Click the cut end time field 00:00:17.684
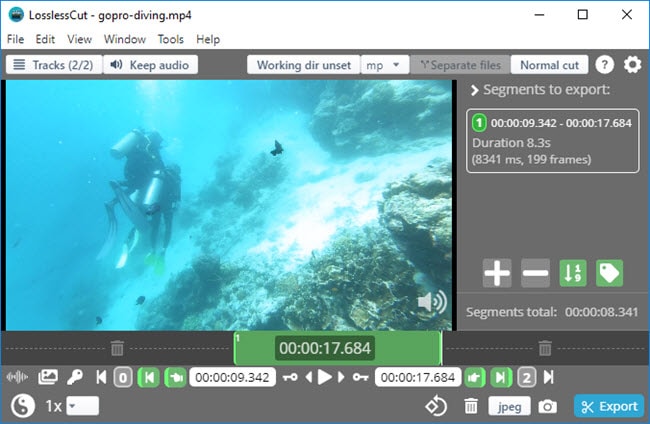Viewport: 650px width, 424px height. click(x=418, y=377)
